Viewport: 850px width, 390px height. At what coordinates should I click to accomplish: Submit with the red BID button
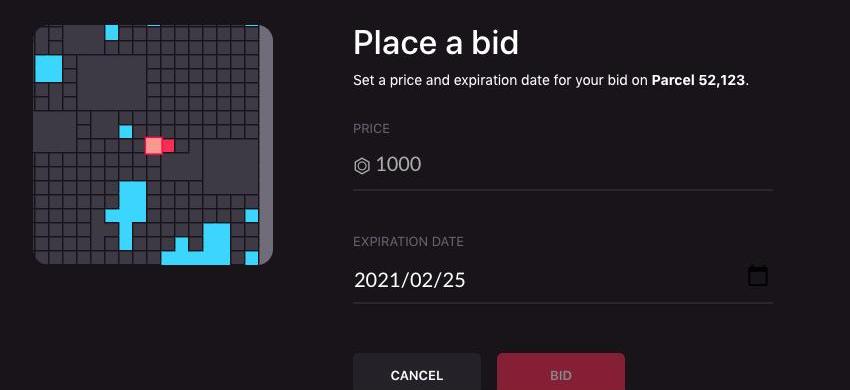(x=561, y=373)
